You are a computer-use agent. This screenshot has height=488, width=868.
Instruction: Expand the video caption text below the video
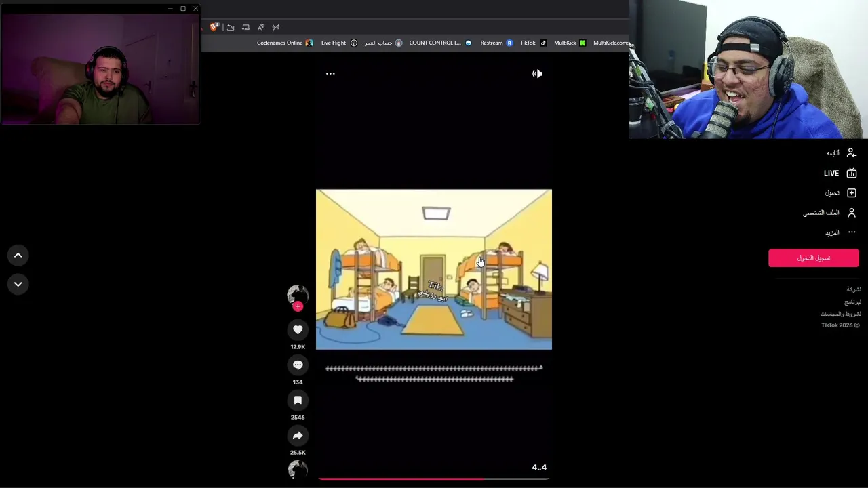click(x=434, y=373)
